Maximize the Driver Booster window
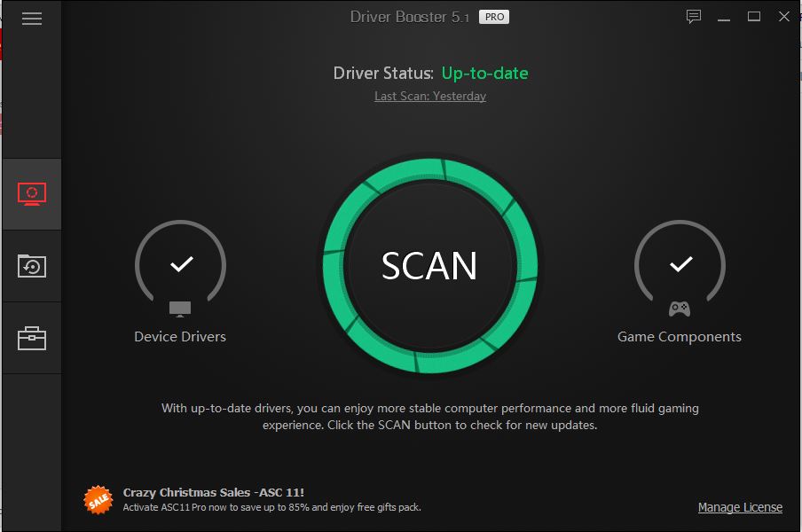802x532 pixels. pos(753,17)
